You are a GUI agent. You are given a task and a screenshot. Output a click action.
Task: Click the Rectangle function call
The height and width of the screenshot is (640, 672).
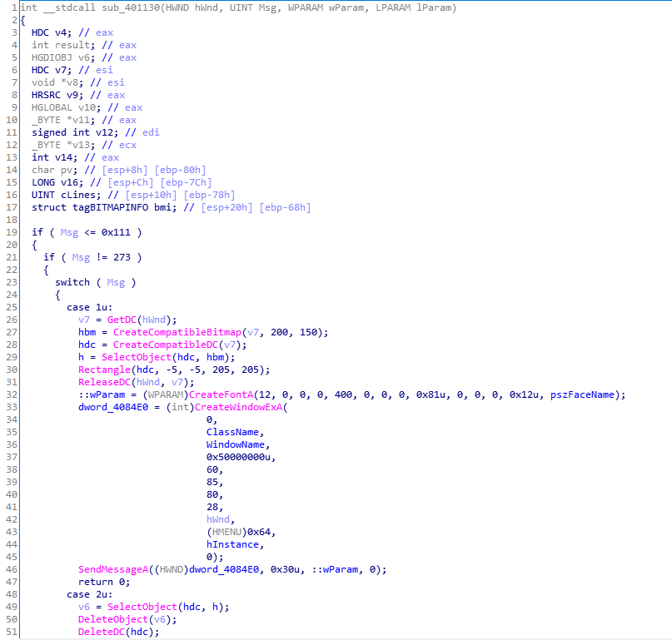point(104,370)
